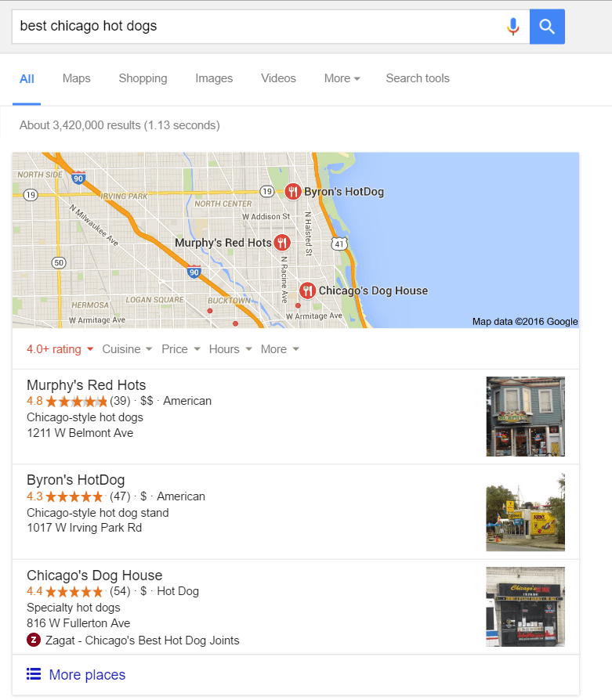Open the More places link
Viewport: 612px width, 700px height.
(x=87, y=675)
